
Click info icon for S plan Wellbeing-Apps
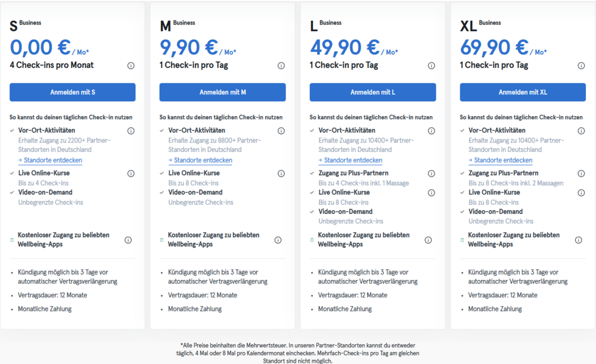(128, 239)
